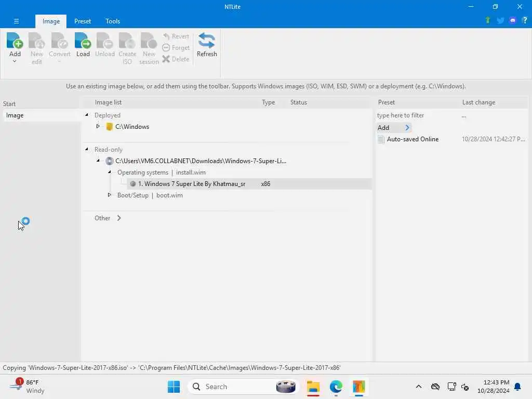Open the hamburger main menu
This screenshot has height=399, width=532.
[x=16, y=21]
